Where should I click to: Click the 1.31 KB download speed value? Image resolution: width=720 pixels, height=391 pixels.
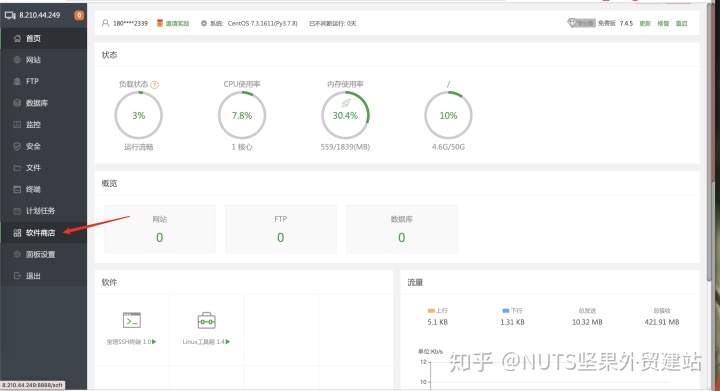pyautogui.click(x=512, y=322)
